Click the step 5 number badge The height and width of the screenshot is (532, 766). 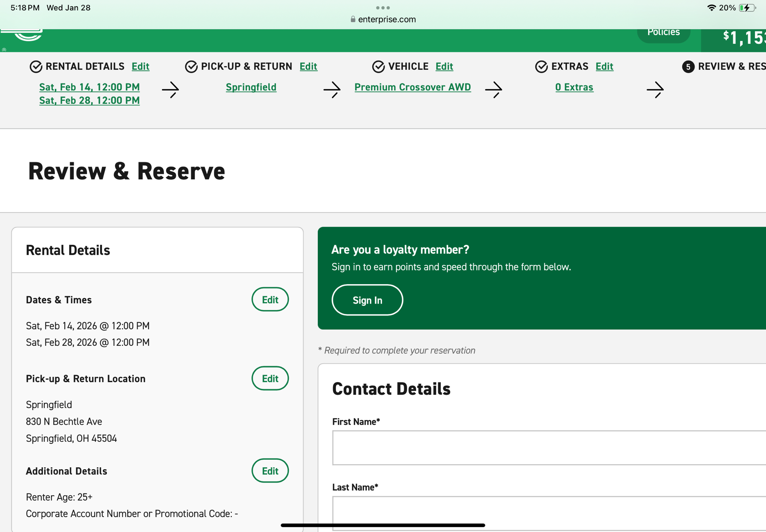click(x=688, y=67)
